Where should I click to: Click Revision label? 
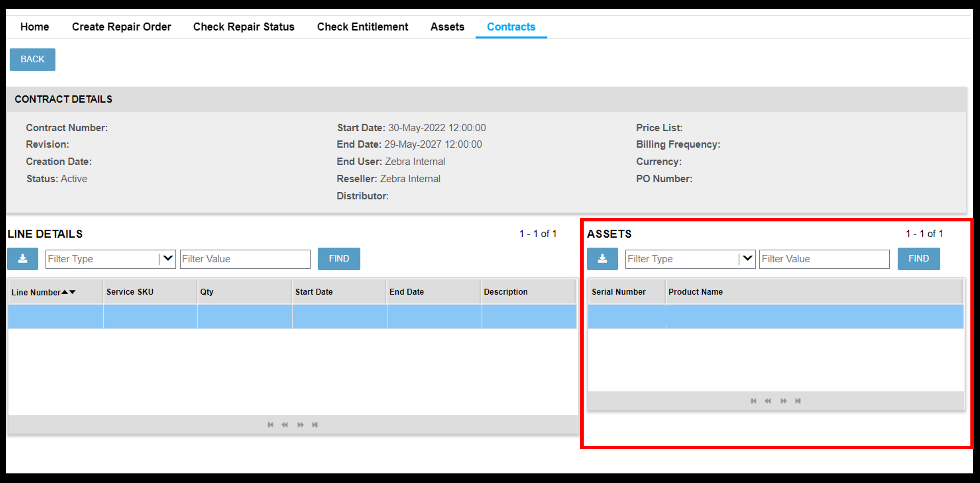pyautogui.click(x=48, y=145)
